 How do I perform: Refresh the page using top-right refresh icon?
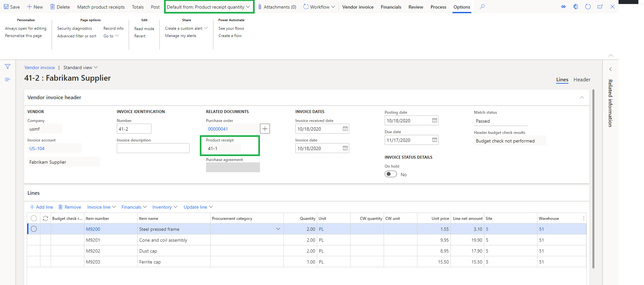pyautogui.click(x=588, y=7)
